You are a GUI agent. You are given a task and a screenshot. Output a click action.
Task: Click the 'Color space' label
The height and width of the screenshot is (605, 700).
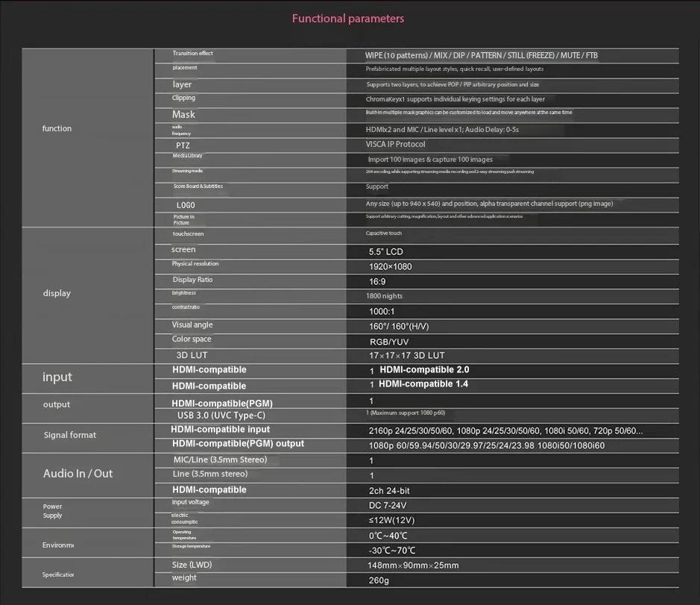click(x=192, y=339)
